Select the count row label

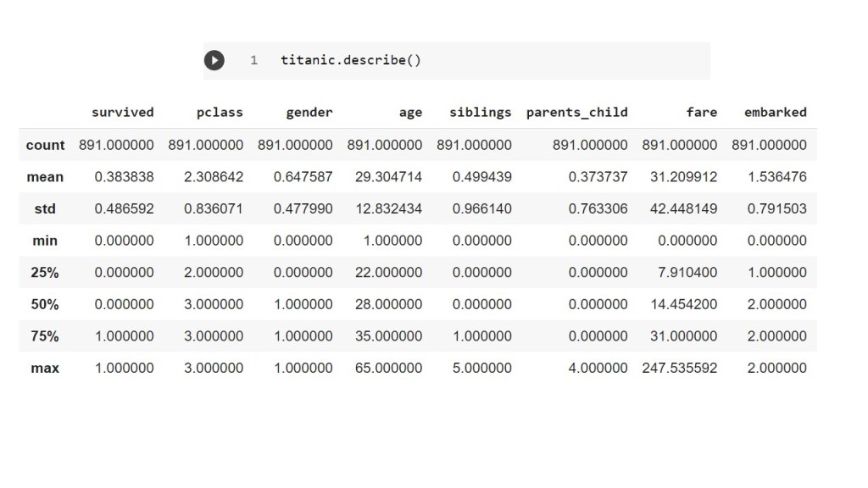coord(45,145)
